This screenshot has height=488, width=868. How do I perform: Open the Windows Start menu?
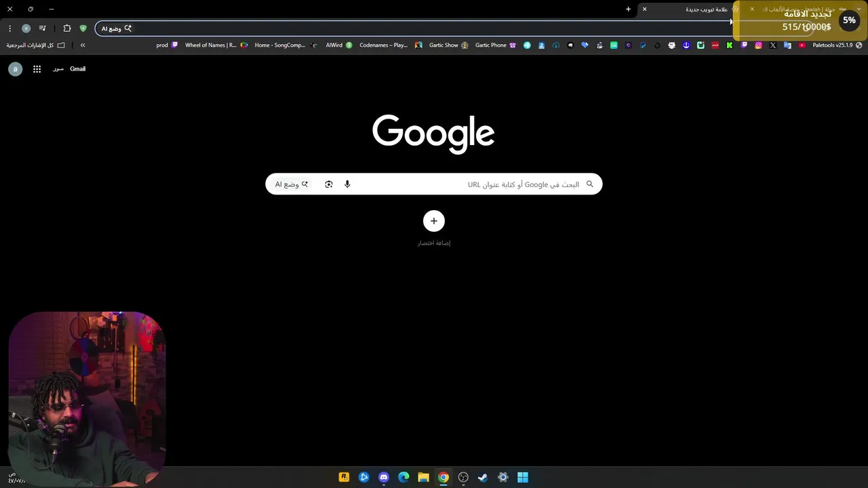[x=523, y=477]
